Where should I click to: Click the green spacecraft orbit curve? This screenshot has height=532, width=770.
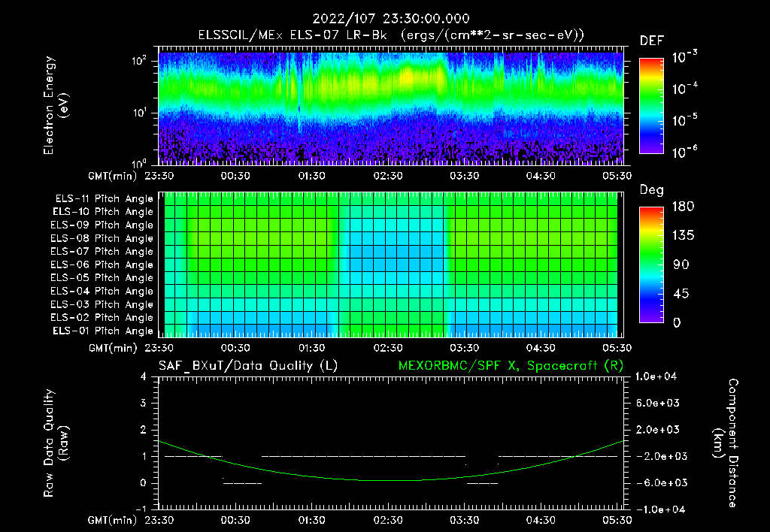point(391,480)
